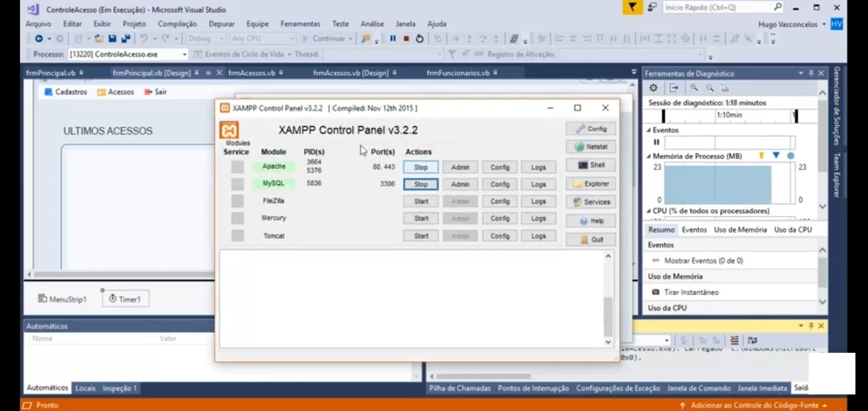Open the Continuar button dropdown arrow
Viewport: 868px width, 411px height.
(x=349, y=39)
